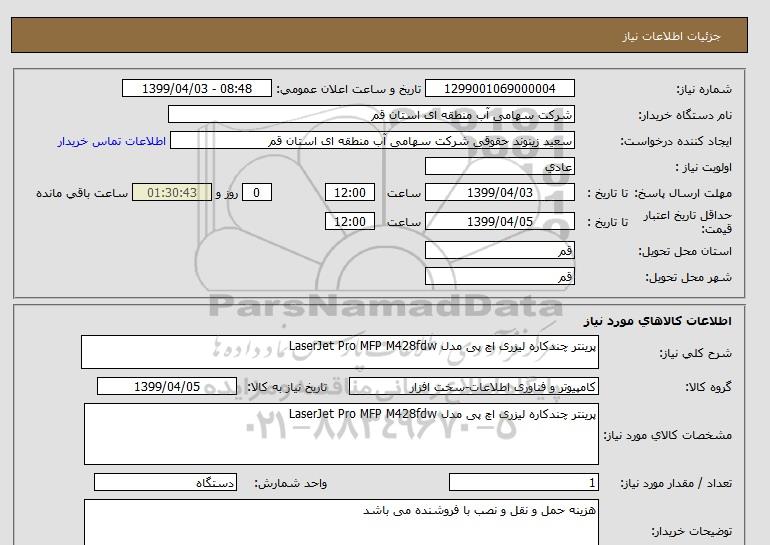Click the goods group field سخت افزار
Screen dimensions: 770x545
(x=473, y=386)
